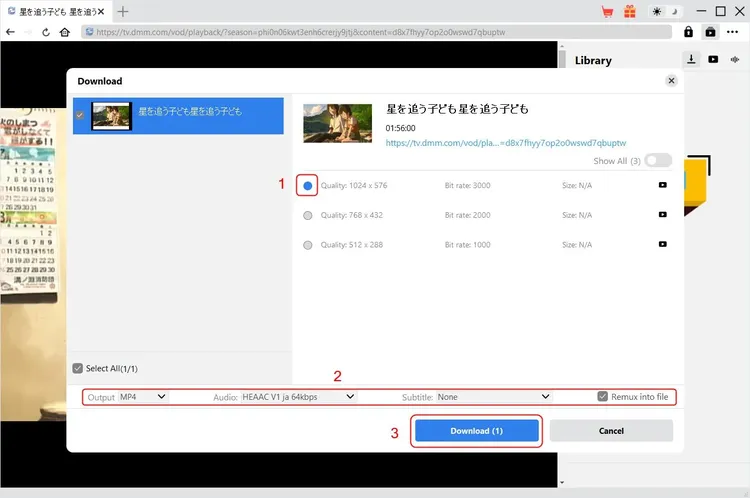750x498 pixels.
Task: Open the Subtitle dropdown
Action: 493,397
